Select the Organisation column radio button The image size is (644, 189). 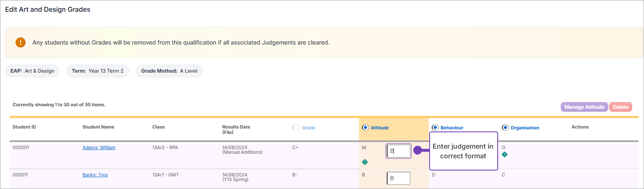click(x=505, y=128)
